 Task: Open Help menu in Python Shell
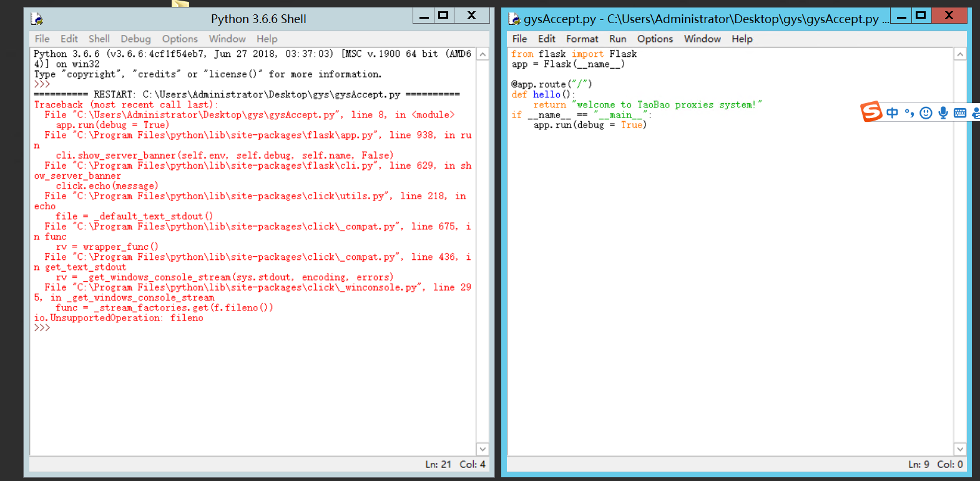click(267, 39)
